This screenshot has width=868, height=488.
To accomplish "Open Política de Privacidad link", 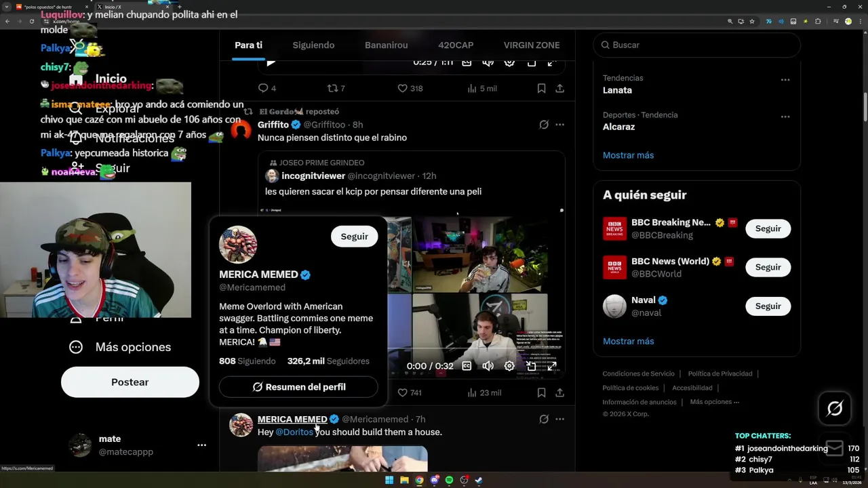I will (x=720, y=373).
